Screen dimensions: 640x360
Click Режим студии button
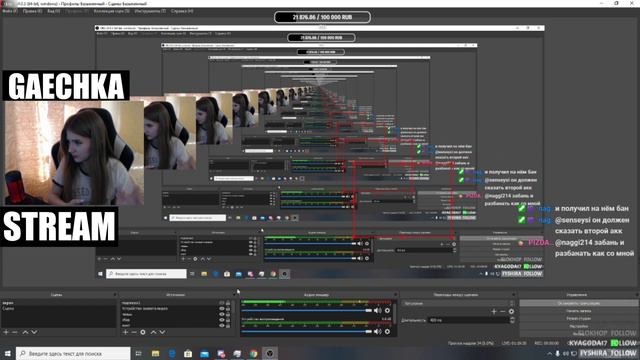pos(578,318)
